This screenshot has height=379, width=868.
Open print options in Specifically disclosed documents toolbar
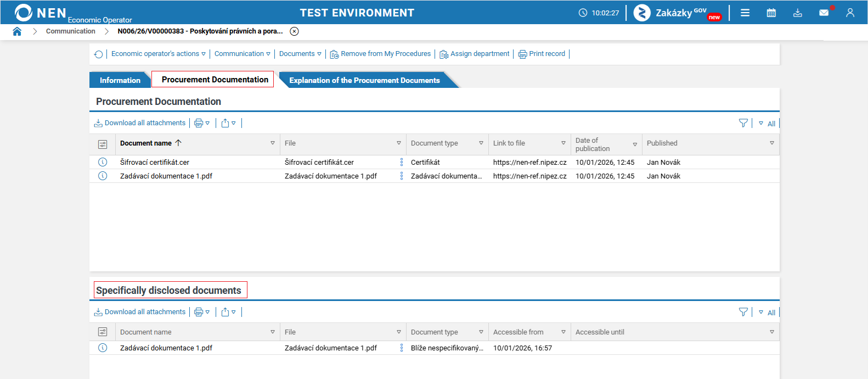click(202, 312)
